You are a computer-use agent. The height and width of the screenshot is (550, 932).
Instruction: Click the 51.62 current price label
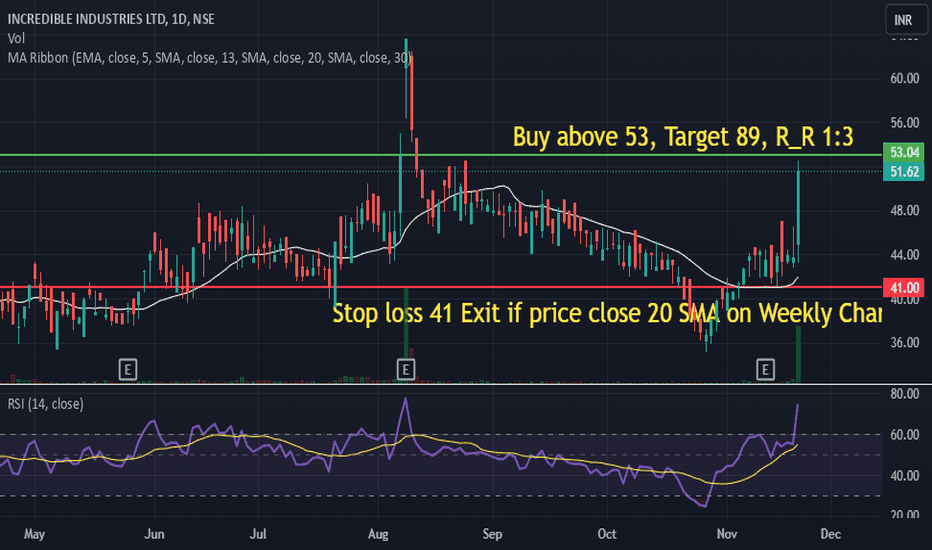point(903,172)
